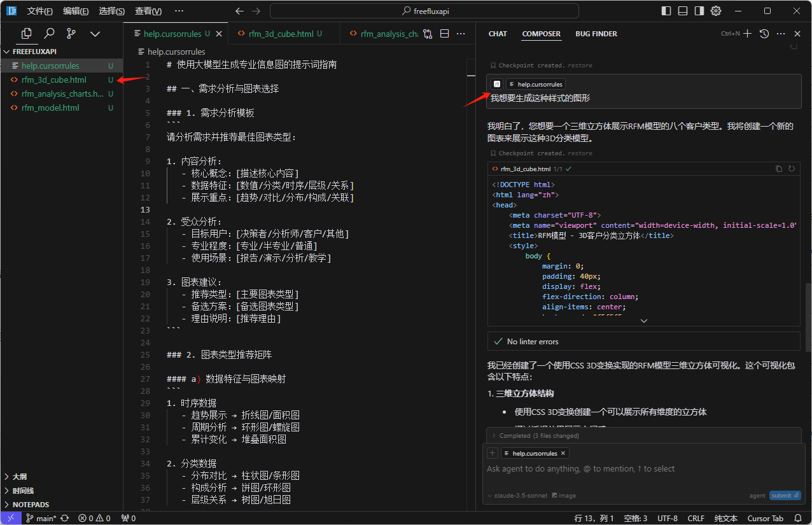Expand more sidebar views chevron

[95, 34]
